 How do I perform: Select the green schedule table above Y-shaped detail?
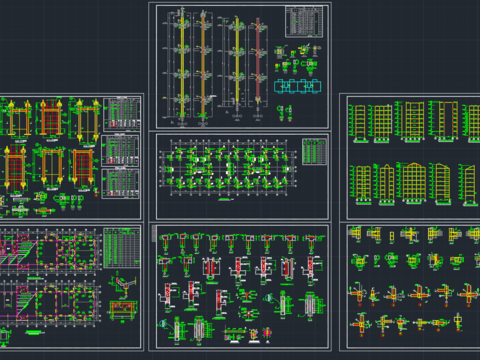pyautogui.click(x=122, y=248)
